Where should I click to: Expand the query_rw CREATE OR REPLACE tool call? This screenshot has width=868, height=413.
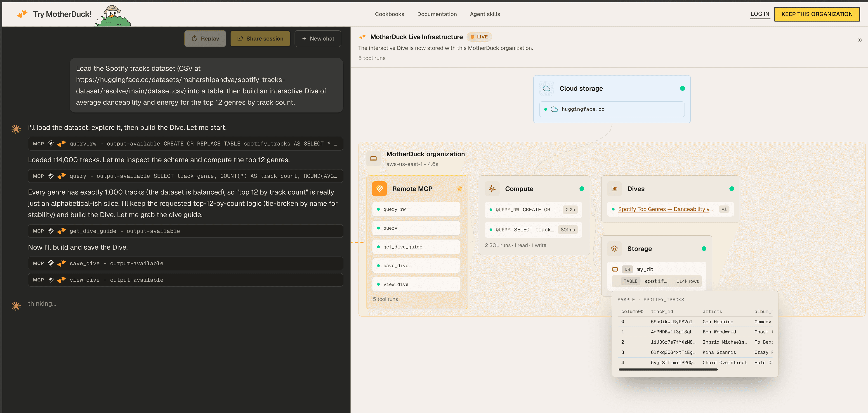tap(185, 144)
